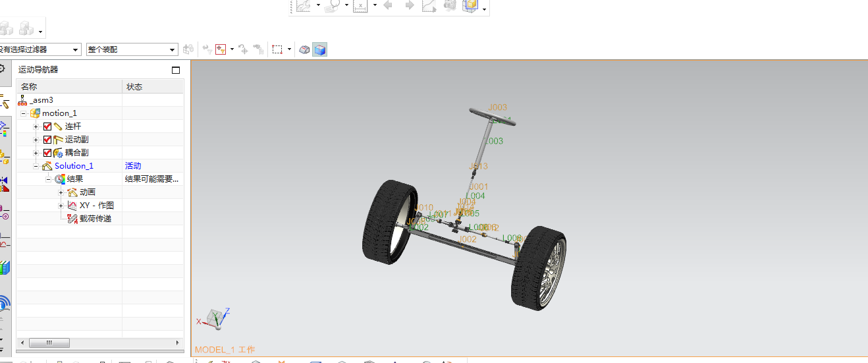Open the selection filter combo box
This screenshot has height=363, width=868.
tap(40, 49)
